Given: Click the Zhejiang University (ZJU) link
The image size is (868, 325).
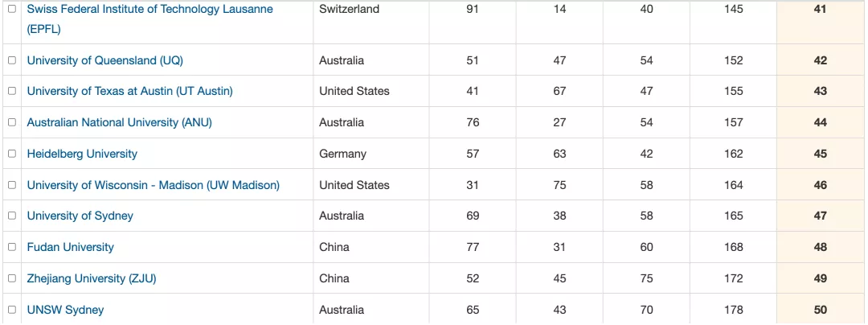Looking at the screenshot, I should point(92,278).
